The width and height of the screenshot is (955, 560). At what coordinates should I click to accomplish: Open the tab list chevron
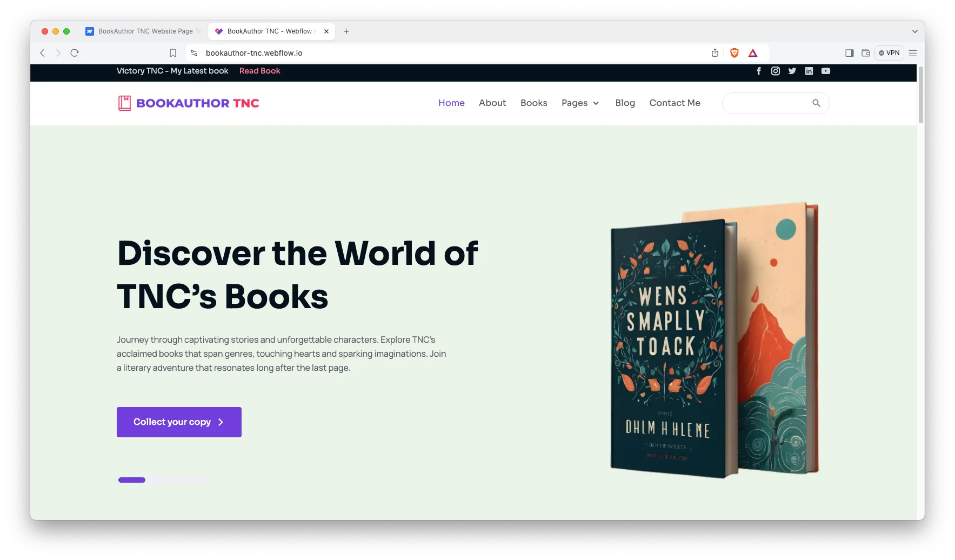click(914, 31)
